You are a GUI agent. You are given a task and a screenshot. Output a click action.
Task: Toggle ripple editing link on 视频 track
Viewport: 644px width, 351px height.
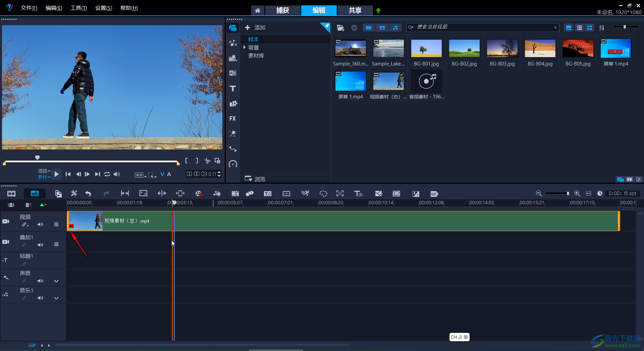[x=25, y=224]
